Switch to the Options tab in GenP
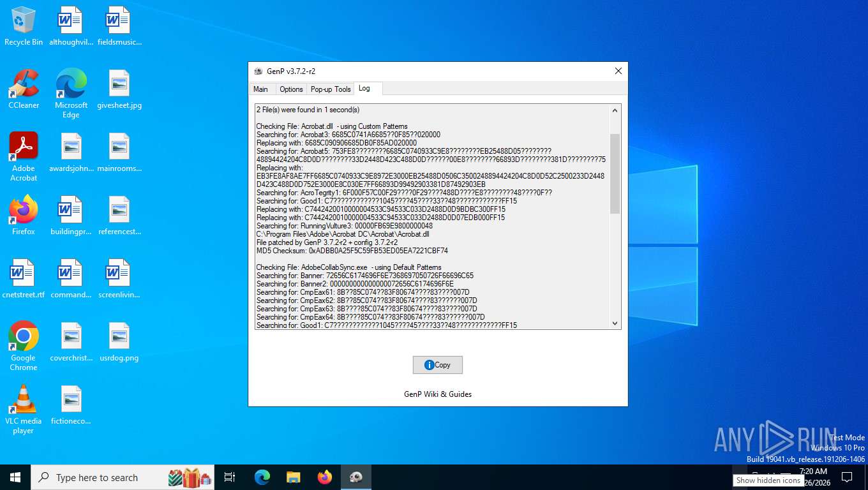This screenshot has height=490, width=868. click(x=291, y=89)
